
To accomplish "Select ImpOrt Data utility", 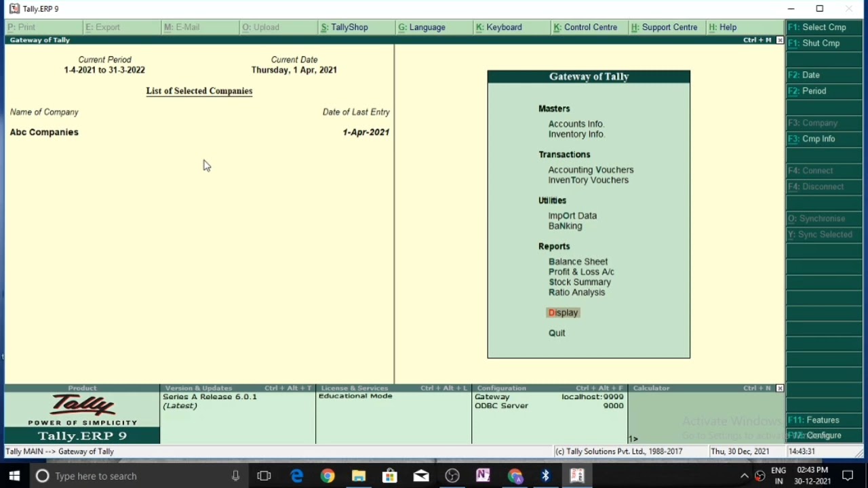I will (572, 216).
